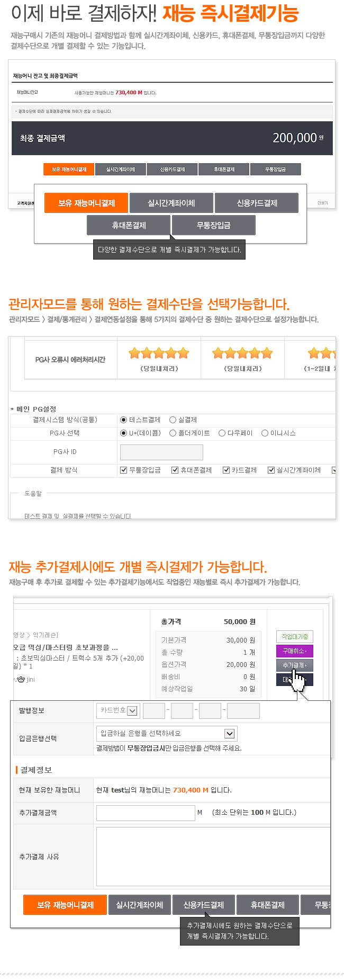Screen dimensions: 344x980
Task: Choose 신용카드결제 large payment button
Action: coord(257,203)
